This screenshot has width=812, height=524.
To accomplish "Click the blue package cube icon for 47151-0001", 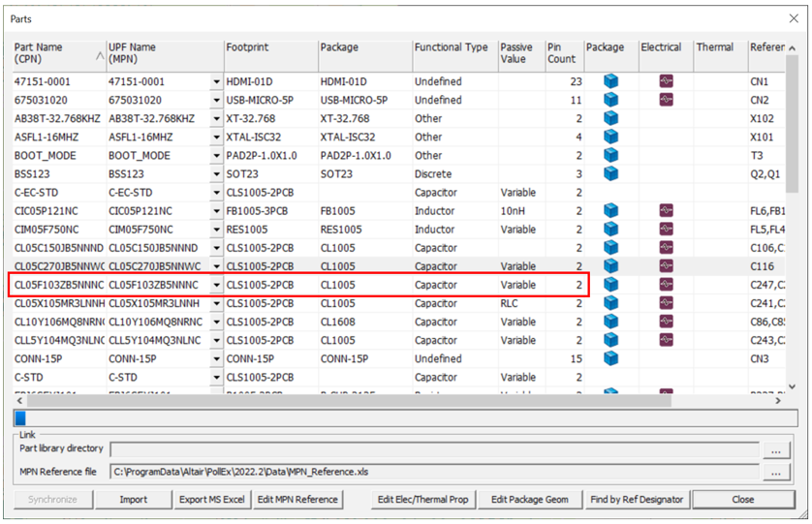I will tap(609, 81).
